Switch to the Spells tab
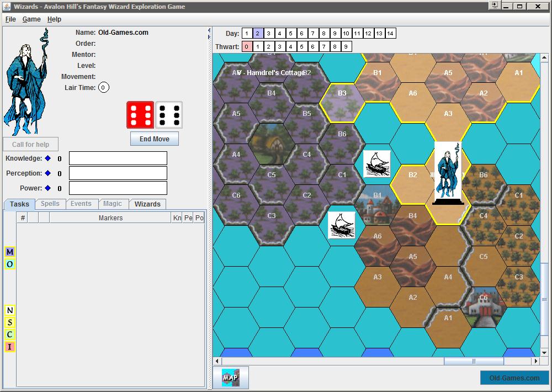The width and height of the screenshot is (552, 392). click(x=50, y=204)
